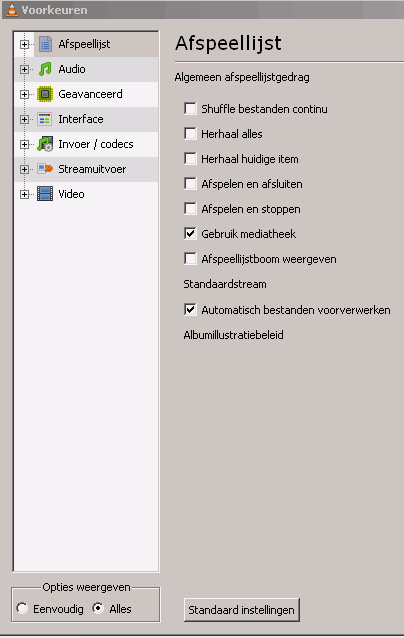Viewport: 404px width, 638px height.
Task: Click the Interface window icon
Action: point(45,119)
